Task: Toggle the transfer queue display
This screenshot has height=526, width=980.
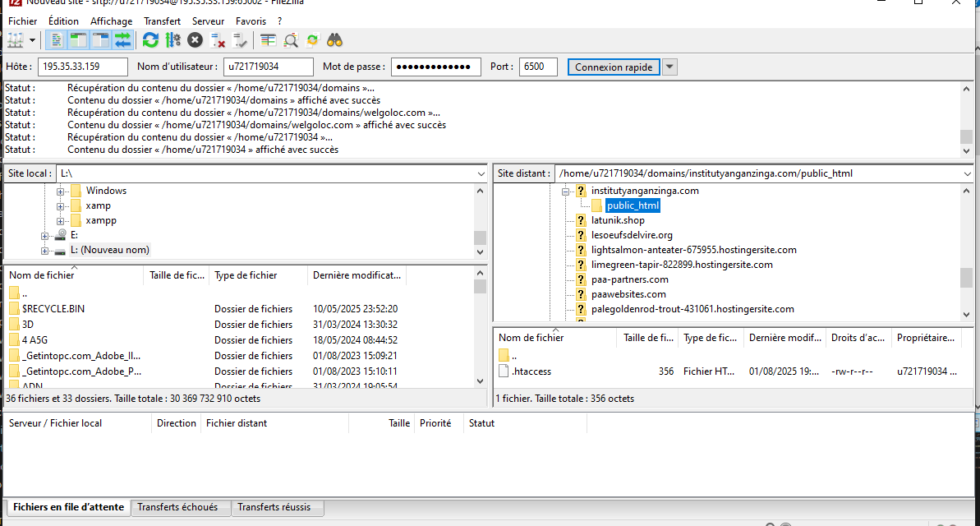Action: point(122,39)
